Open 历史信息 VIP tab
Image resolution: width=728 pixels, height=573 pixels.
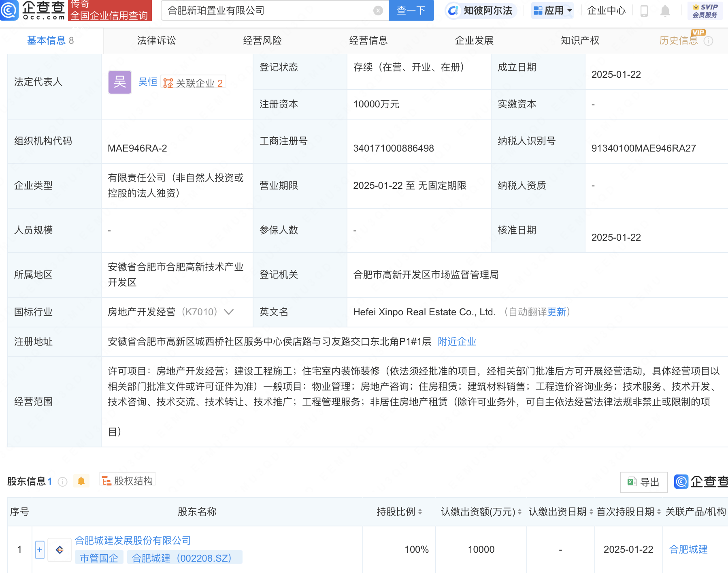[679, 41]
